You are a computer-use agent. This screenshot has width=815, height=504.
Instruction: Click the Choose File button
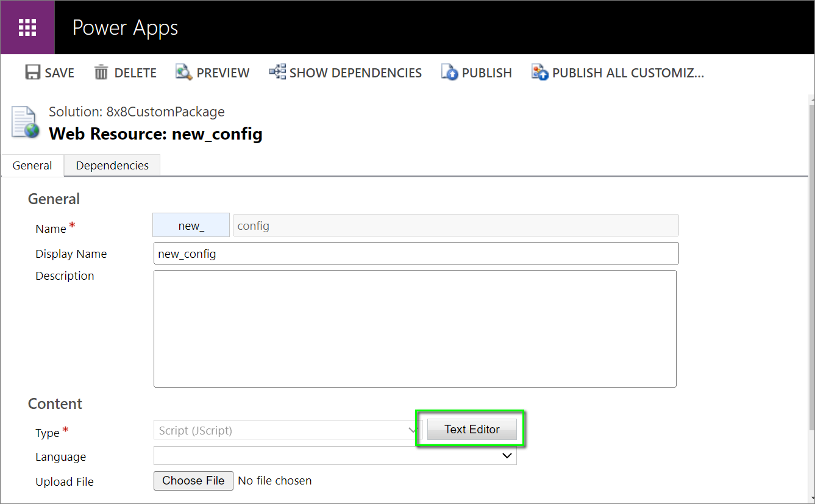[193, 481]
